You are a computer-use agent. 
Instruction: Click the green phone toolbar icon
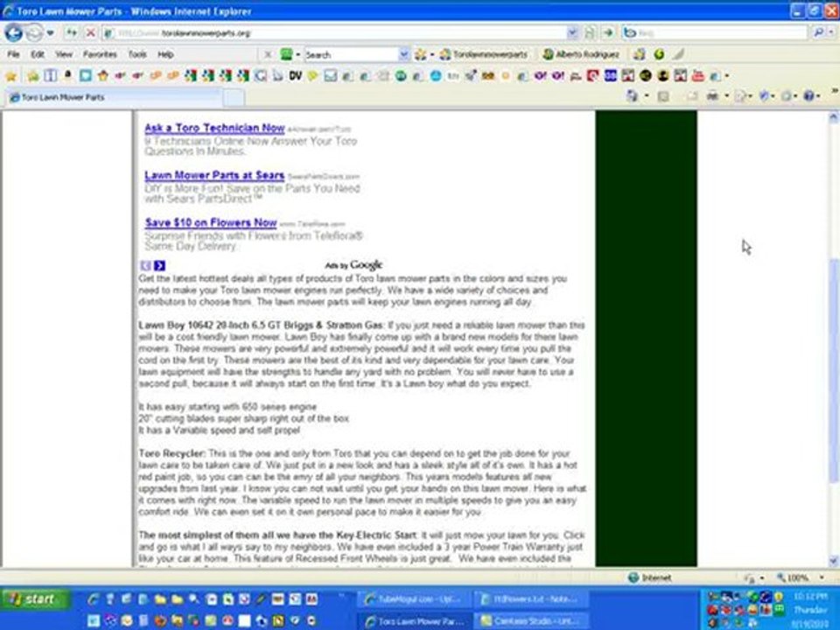287,54
